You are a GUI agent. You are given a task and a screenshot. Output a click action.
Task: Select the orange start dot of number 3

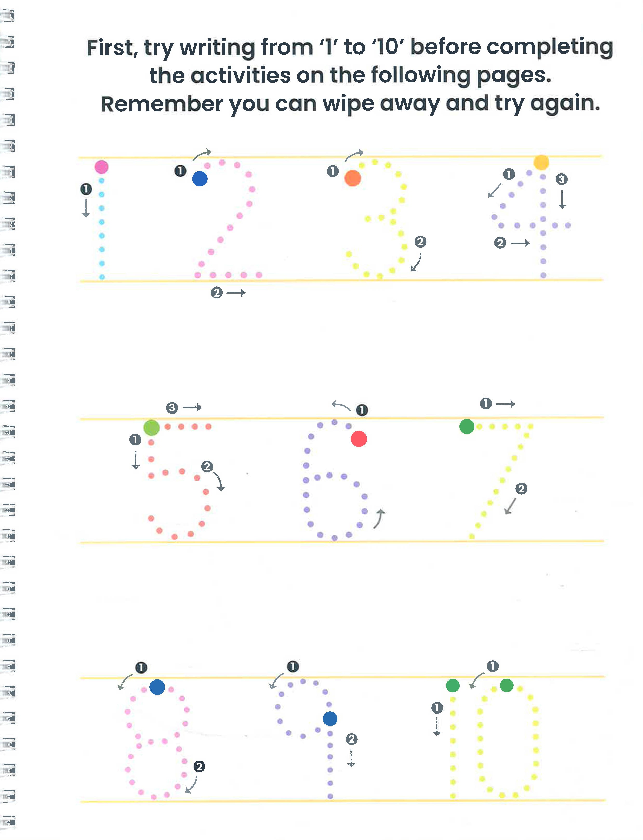coord(353,178)
